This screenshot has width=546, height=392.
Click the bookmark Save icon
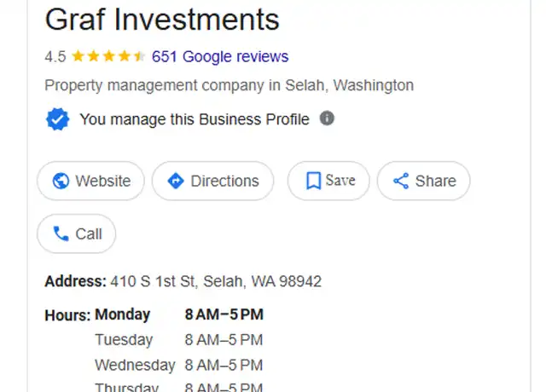[x=313, y=181]
